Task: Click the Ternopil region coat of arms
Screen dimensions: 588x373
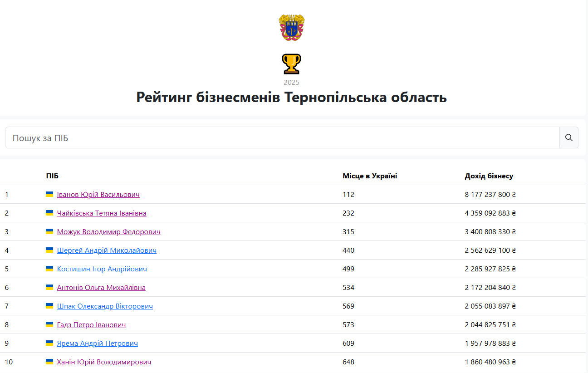Action: (292, 28)
